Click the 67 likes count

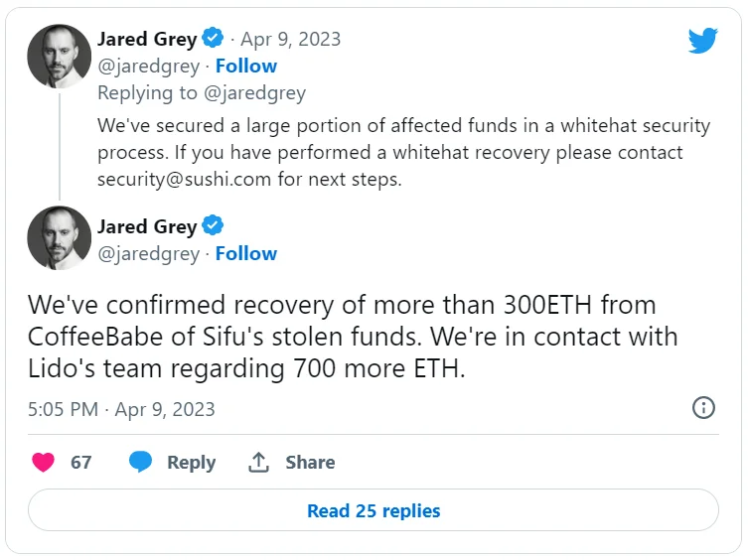[80, 462]
